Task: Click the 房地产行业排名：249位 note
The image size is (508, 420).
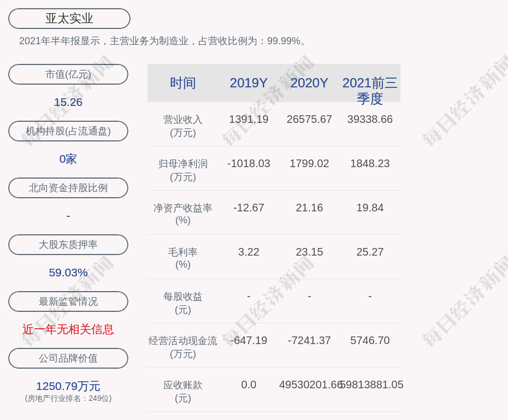Action: tap(68, 398)
